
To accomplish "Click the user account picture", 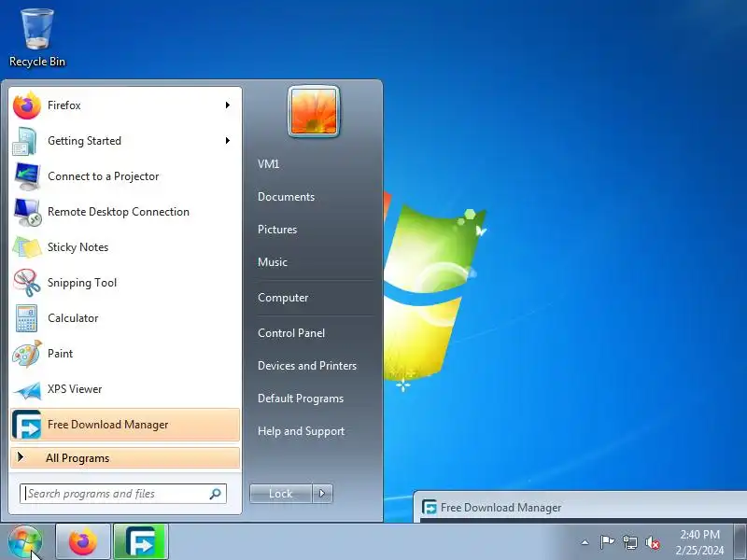I will [314, 111].
